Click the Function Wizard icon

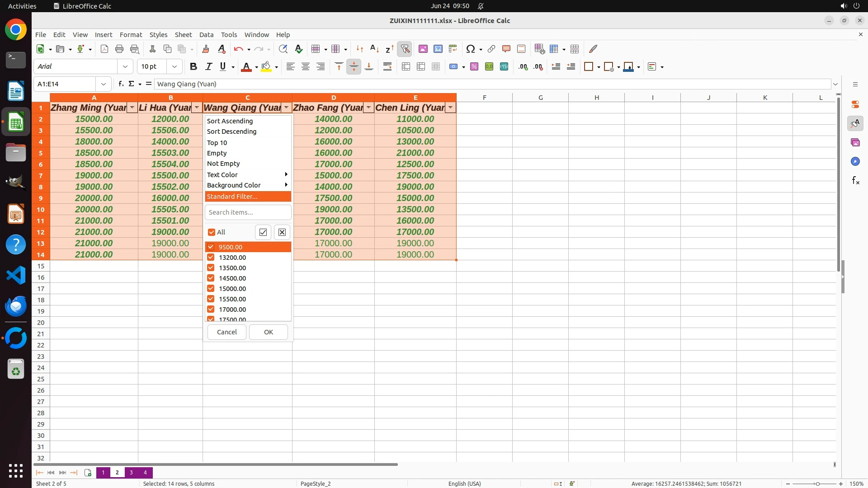point(121,84)
